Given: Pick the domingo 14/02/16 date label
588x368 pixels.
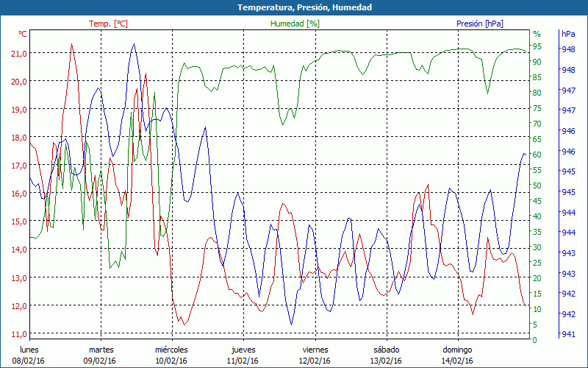Looking at the screenshot, I should (457, 355).
